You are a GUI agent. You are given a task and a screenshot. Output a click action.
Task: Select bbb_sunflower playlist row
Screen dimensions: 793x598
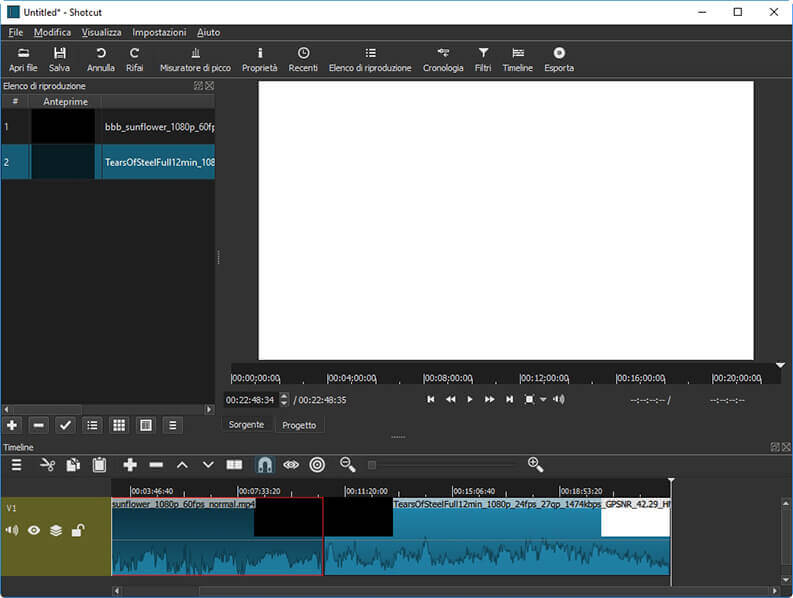click(108, 126)
